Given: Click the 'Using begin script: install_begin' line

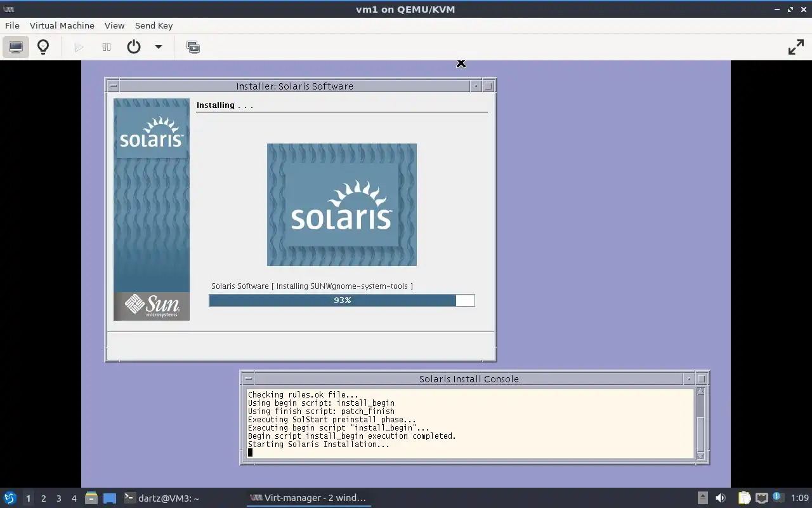Looking at the screenshot, I should point(321,403).
